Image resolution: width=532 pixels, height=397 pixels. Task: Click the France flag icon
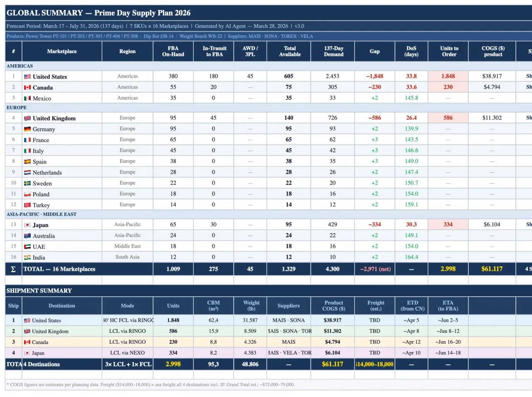click(x=27, y=140)
